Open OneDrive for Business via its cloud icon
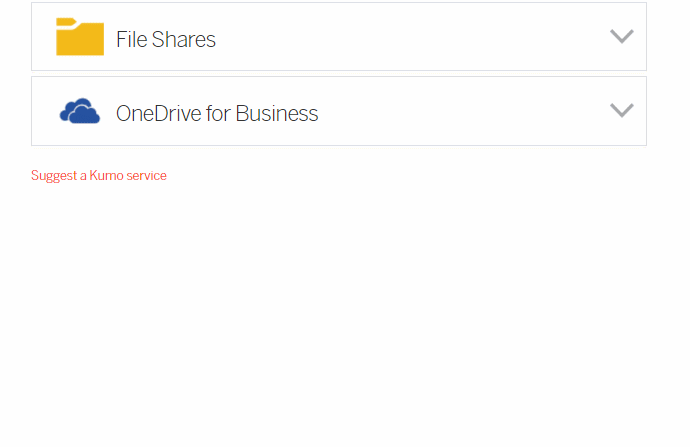This screenshot has width=690, height=447. pos(80,111)
